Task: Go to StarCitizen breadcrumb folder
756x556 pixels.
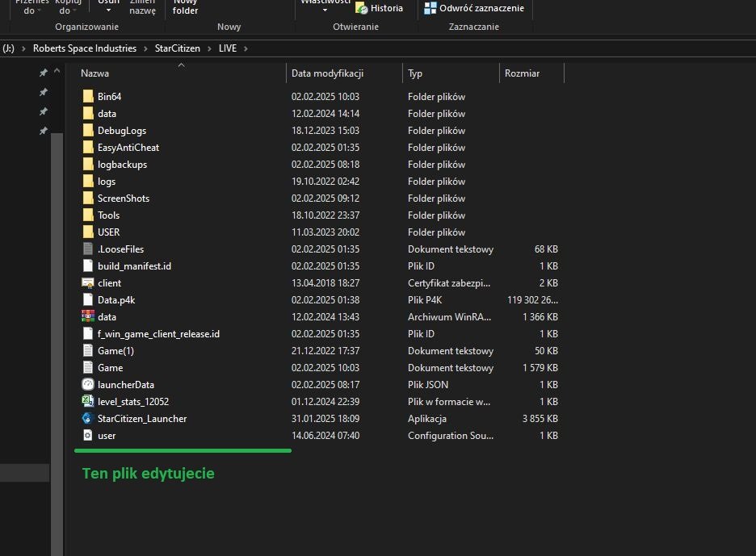Action: point(178,48)
